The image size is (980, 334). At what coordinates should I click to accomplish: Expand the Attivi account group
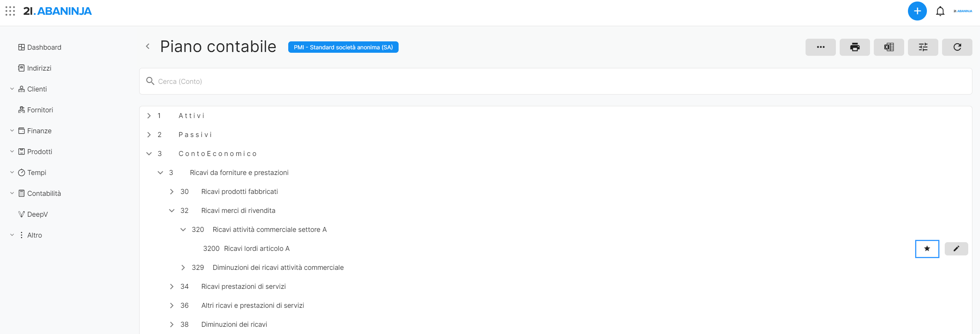pos(149,116)
